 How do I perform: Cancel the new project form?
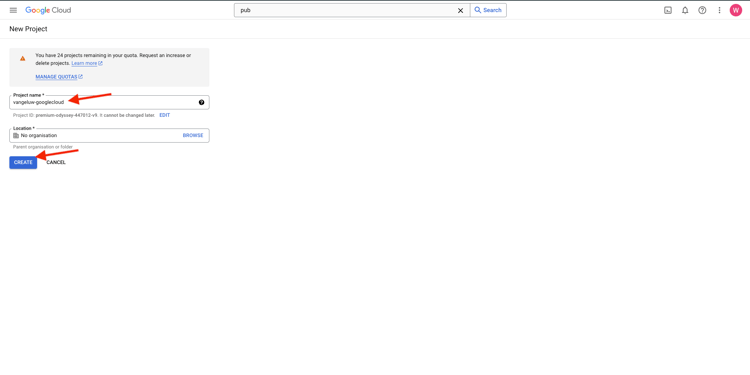point(56,163)
